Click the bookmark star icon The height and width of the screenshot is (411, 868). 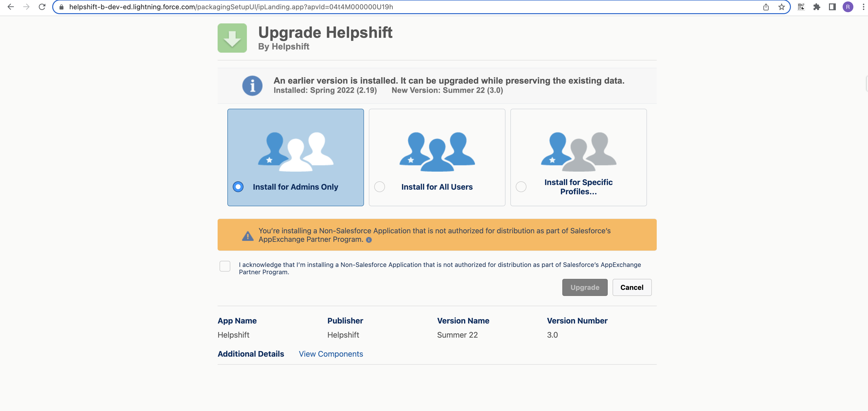[781, 7]
